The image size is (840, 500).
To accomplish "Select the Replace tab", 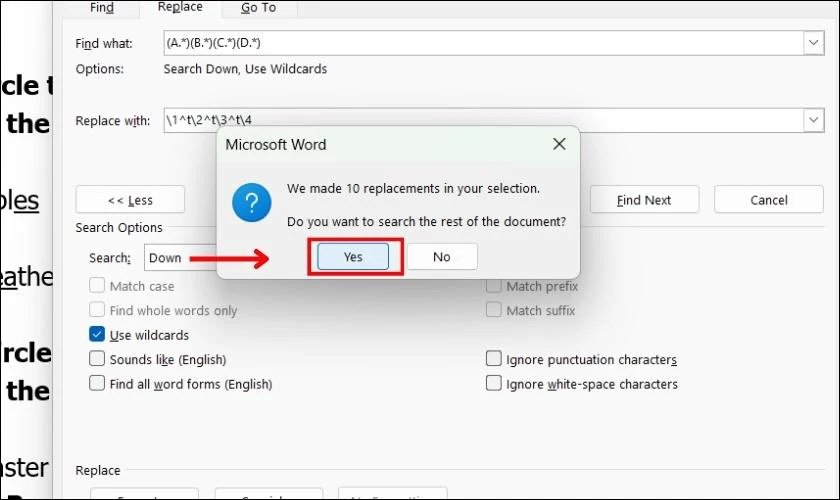I will click(180, 7).
